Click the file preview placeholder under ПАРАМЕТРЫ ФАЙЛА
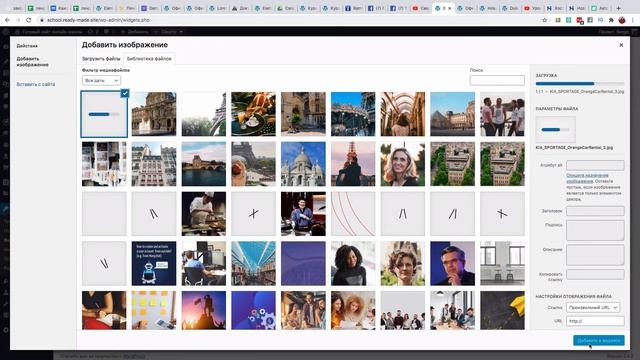This screenshot has width=640, height=360. (x=556, y=129)
